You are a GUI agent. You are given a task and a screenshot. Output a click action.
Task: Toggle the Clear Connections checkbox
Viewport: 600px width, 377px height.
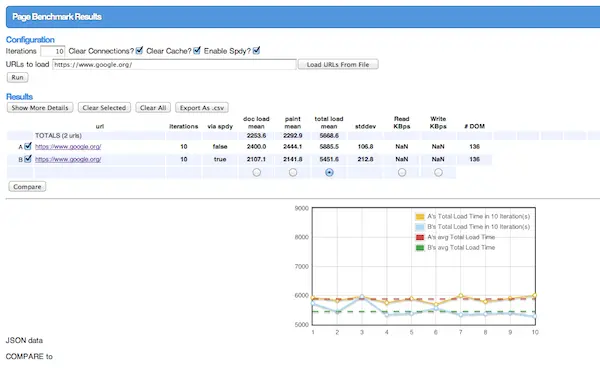[139, 51]
